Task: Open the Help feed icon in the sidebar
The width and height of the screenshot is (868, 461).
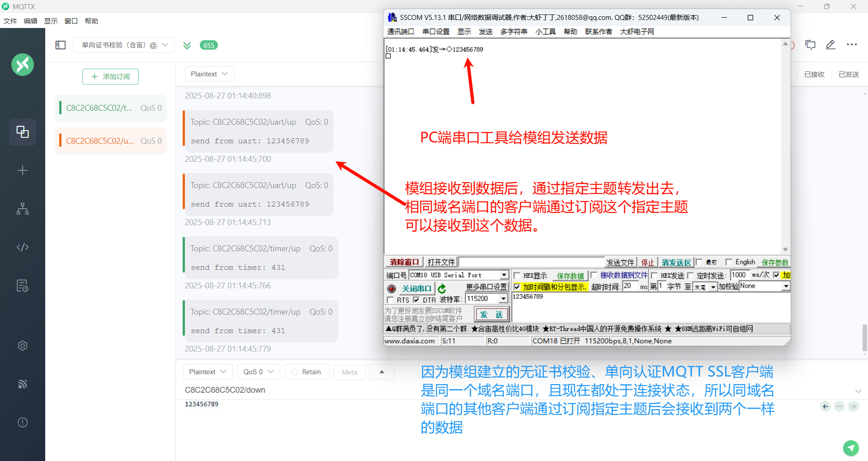Action: [23, 384]
